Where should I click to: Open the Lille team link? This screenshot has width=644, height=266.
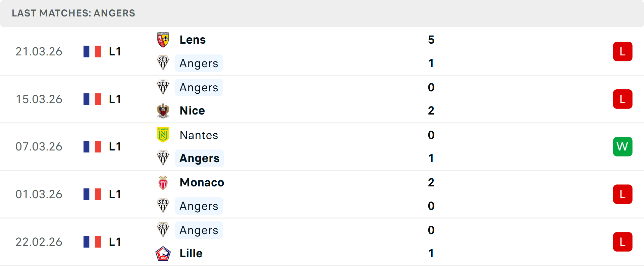tap(191, 254)
